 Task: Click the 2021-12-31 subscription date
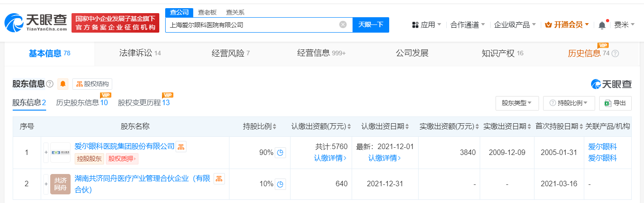coord(384,184)
